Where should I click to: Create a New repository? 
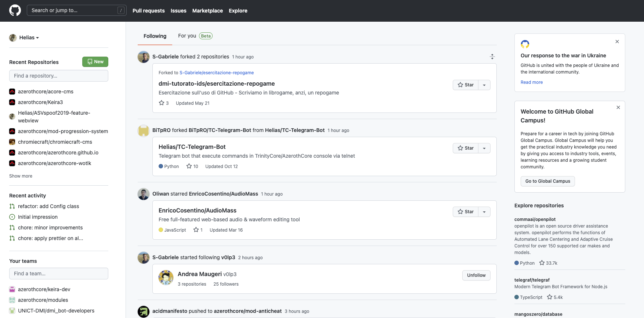pyautogui.click(x=95, y=62)
